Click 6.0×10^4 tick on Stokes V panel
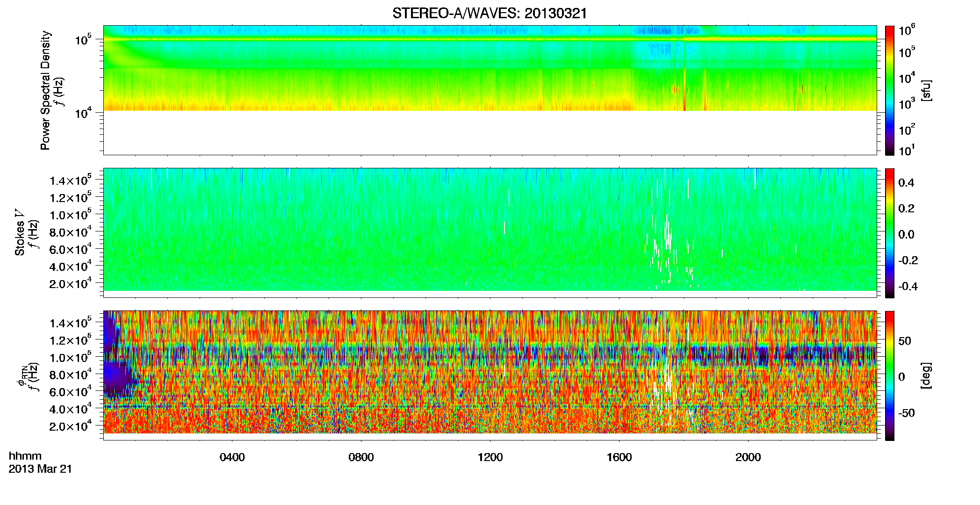The width and height of the screenshot is (980, 505). (71, 249)
